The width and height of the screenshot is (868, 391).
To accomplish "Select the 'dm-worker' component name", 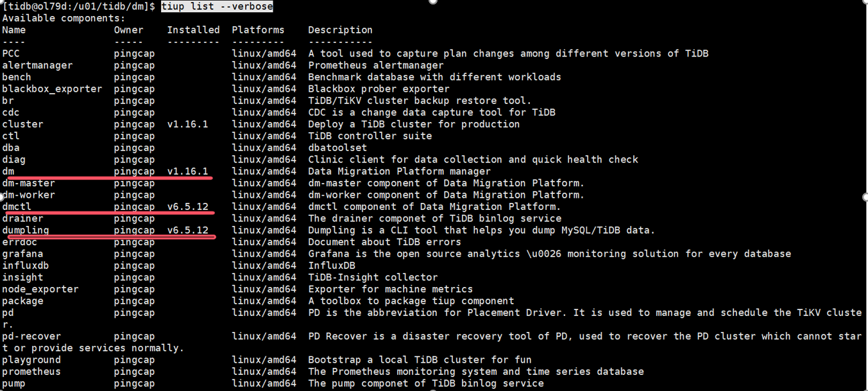I will [x=28, y=195].
